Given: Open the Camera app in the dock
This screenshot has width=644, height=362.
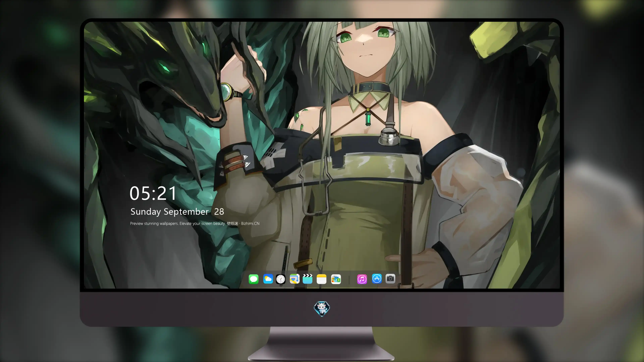Looking at the screenshot, I should click(390, 279).
